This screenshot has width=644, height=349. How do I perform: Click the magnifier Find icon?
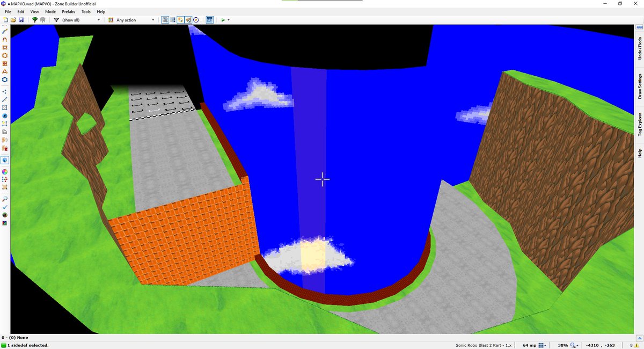point(5,199)
